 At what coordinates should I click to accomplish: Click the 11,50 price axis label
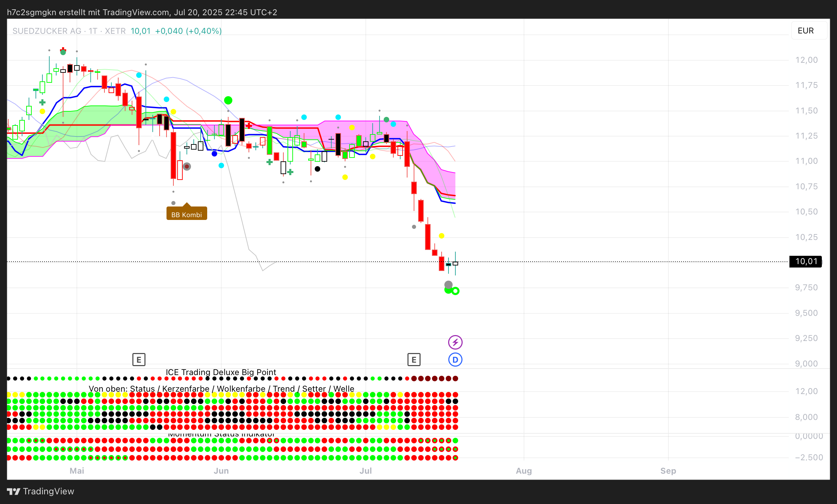pyautogui.click(x=806, y=111)
